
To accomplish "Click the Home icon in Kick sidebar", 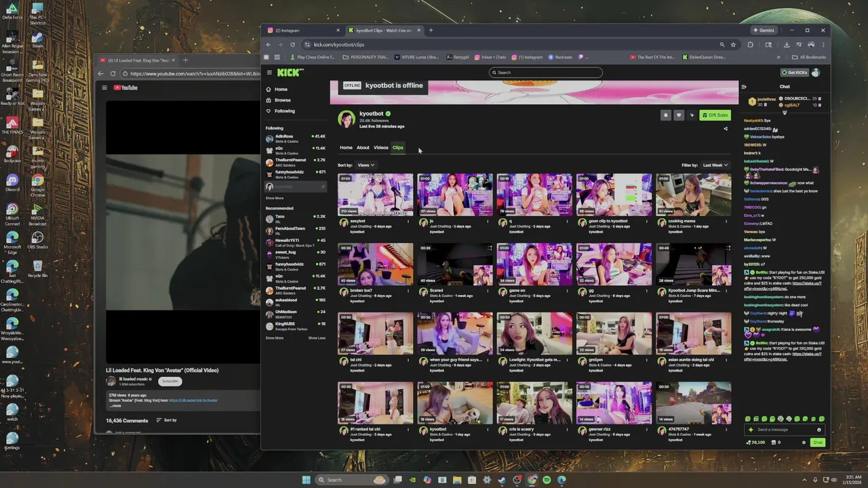I will pos(269,89).
